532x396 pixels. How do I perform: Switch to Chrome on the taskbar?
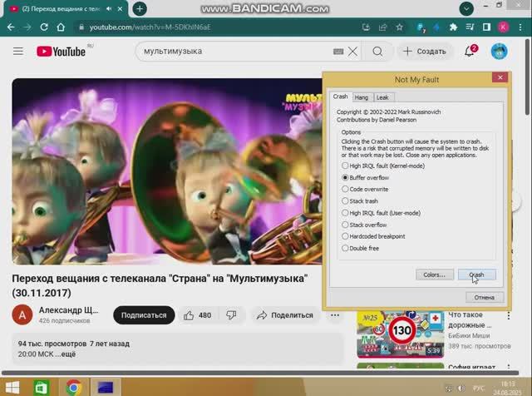[x=74, y=388]
